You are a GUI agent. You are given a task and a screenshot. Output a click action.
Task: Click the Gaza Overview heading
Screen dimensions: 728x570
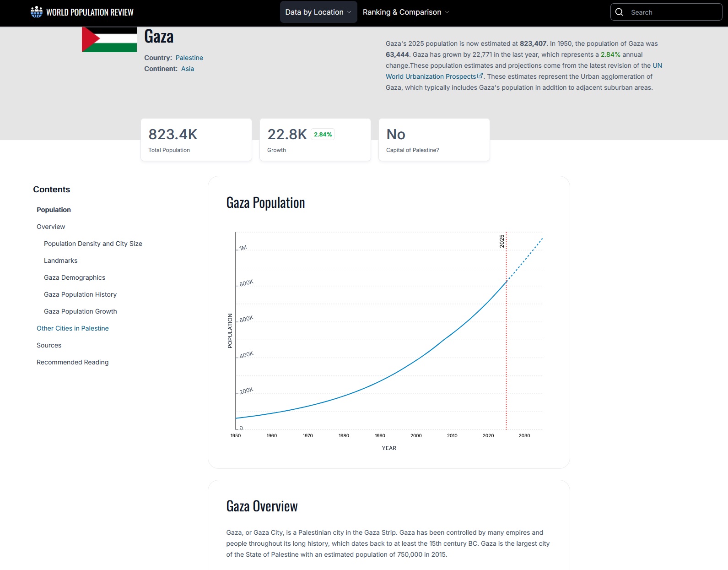(262, 506)
